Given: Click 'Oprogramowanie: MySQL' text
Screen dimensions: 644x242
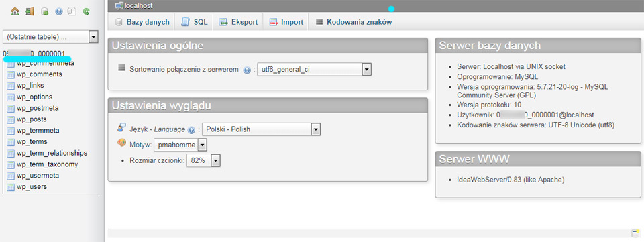Looking at the screenshot, I should coord(497,76).
